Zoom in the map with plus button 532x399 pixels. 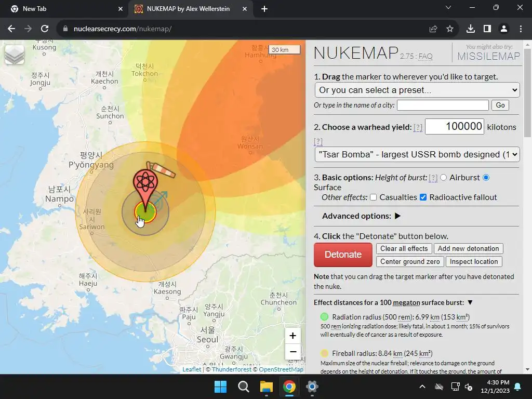click(293, 336)
